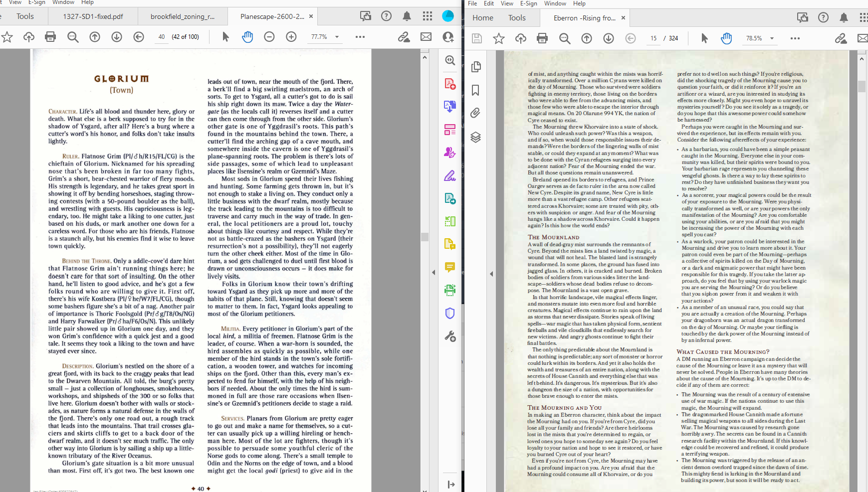The height and width of the screenshot is (492, 868).
Task: Select the Hand pan tool in left window
Action: pyautogui.click(x=247, y=37)
